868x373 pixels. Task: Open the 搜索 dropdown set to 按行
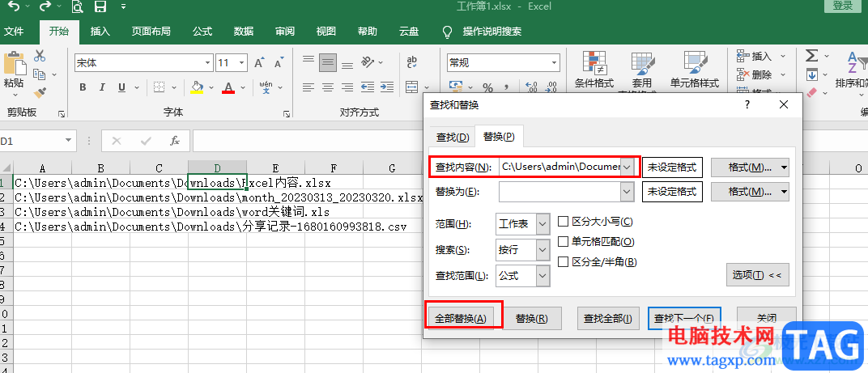(x=543, y=250)
